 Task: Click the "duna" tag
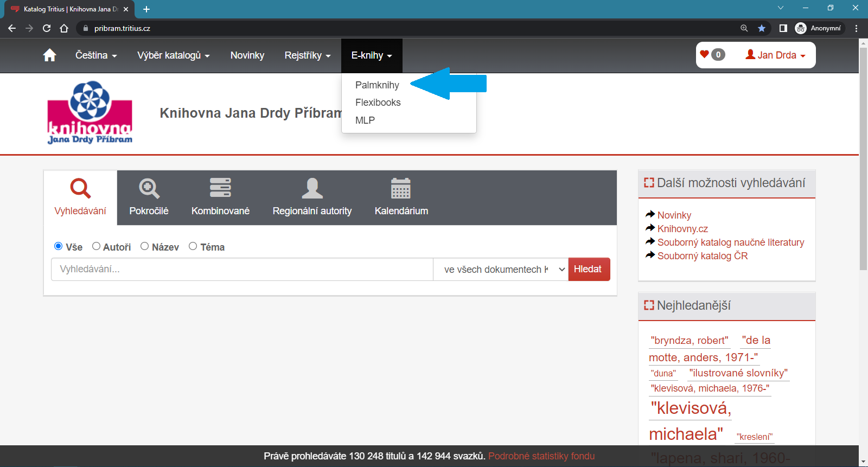(x=663, y=373)
